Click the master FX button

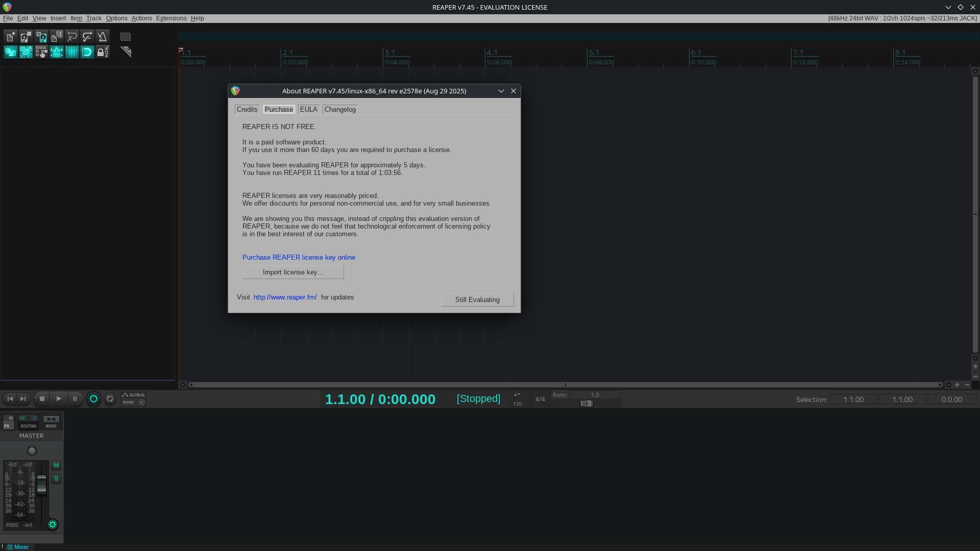8,422
